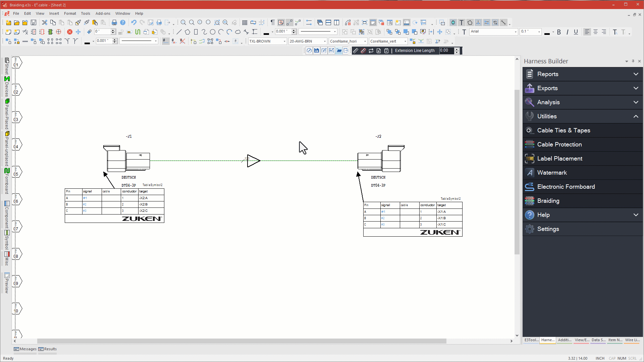Click the Watermark icon in Utilities

(x=529, y=172)
